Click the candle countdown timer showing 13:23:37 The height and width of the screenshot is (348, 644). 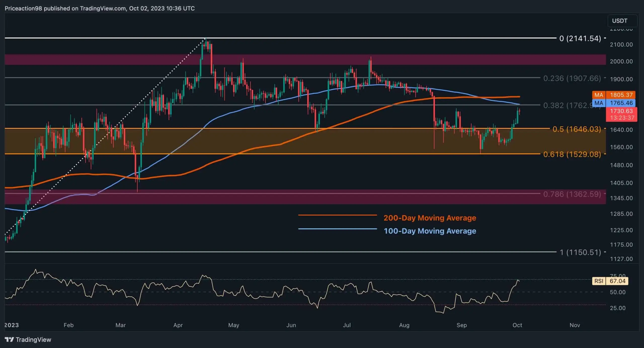coord(621,117)
